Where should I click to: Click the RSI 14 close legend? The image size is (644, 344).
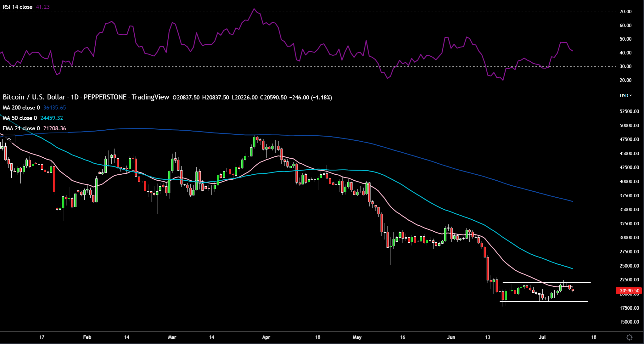(18, 7)
